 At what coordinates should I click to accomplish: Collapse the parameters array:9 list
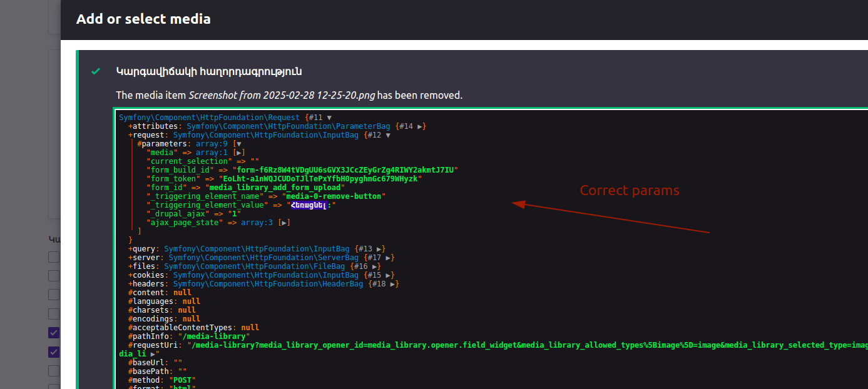pyautogui.click(x=238, y=144)
